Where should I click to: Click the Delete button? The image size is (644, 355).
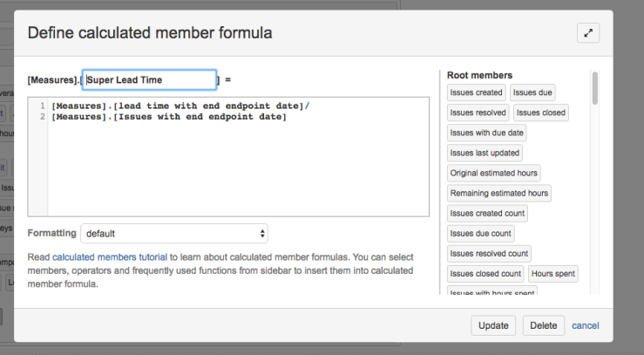[543, 325]
